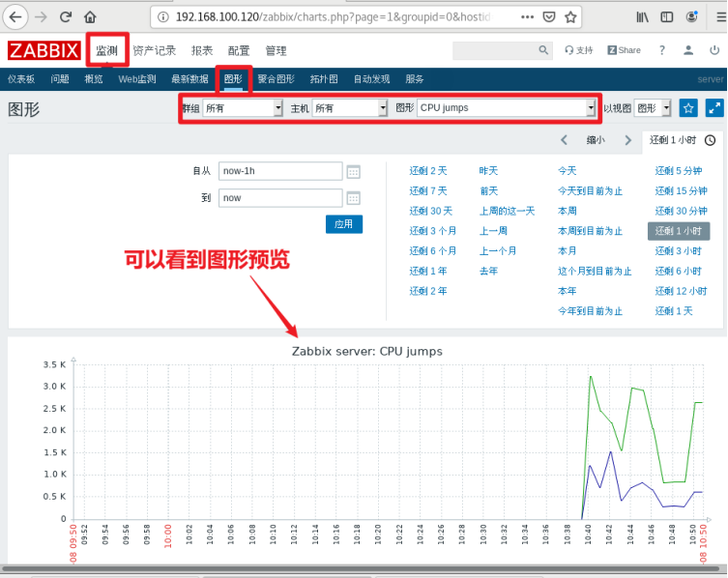Go to 仪表板 dashboard submenu
728x578 pixels.
point(21,79)
